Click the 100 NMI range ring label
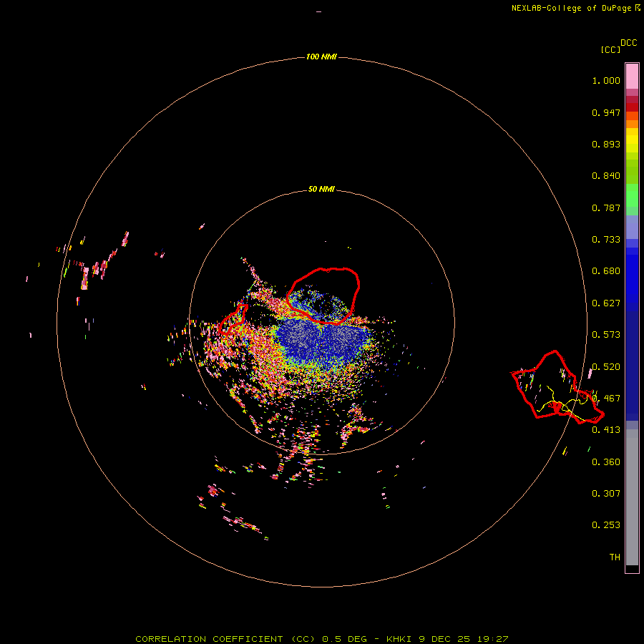Image resolution: width=644 pixels, height=644 pixels. 321,57
